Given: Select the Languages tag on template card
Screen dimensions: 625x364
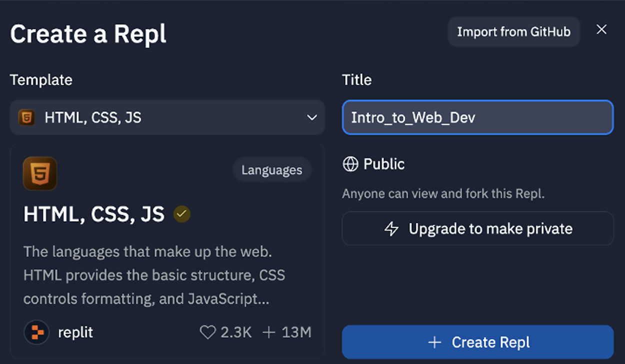Looking at the screenshot, I should [x=272, y=170].
